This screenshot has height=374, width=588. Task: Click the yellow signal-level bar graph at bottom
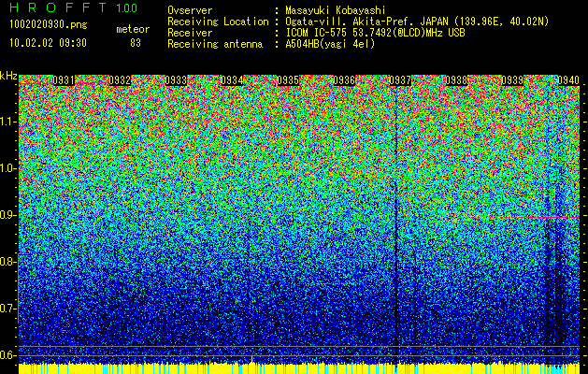[299, 368]
